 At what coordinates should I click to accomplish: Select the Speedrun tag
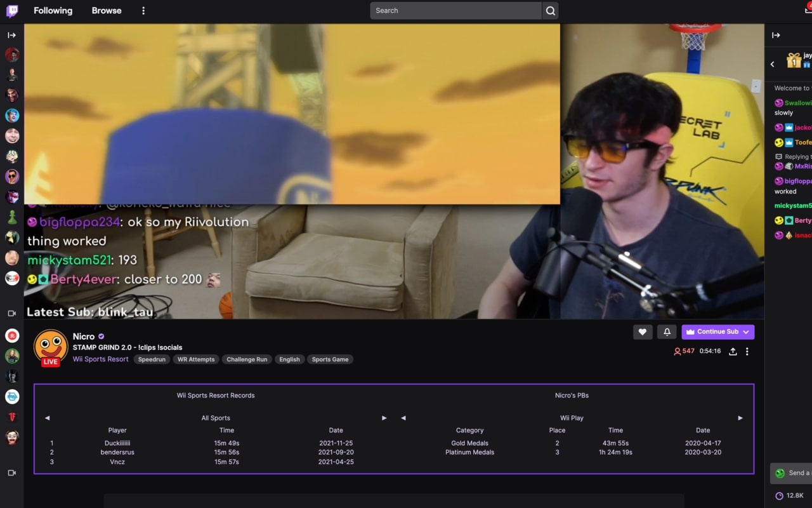click(x=152, y=359)
